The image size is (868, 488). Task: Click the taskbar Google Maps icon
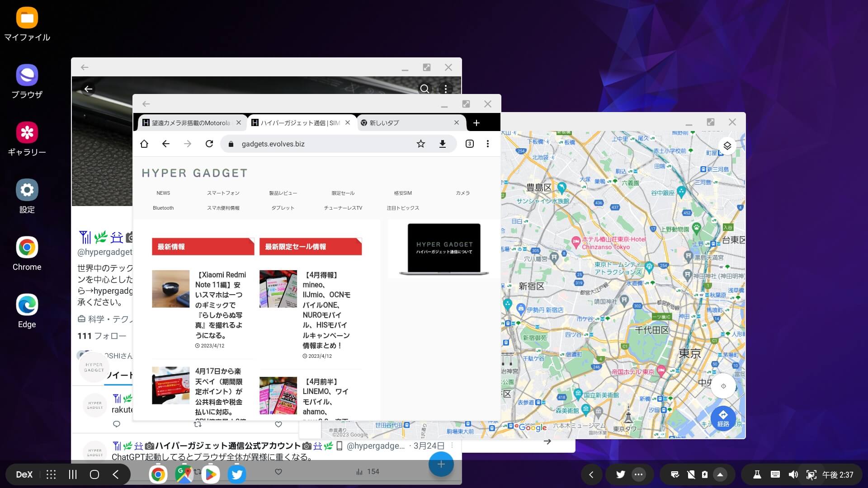coord(184,474)
